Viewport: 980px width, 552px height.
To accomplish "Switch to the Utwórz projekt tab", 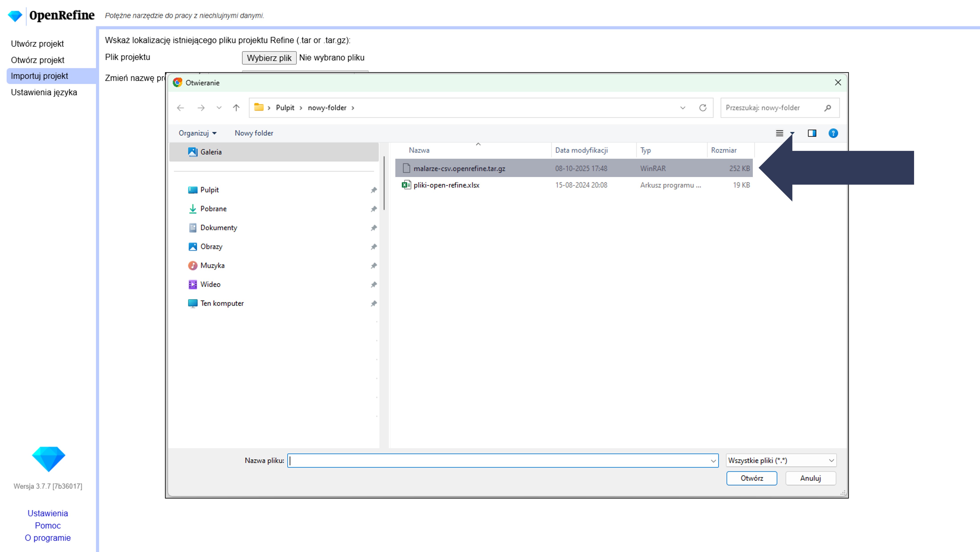I will pyautogui.click(x=37, y=44).
